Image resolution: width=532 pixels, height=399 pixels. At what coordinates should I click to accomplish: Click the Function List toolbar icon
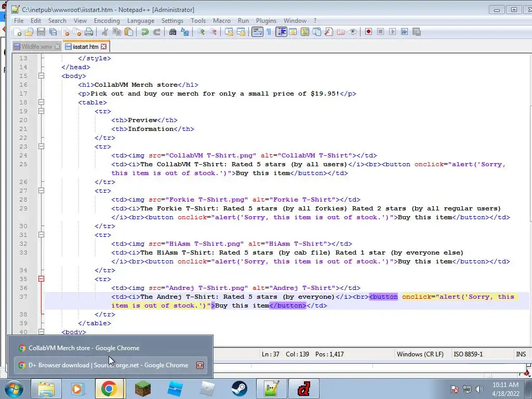(329, 32)
